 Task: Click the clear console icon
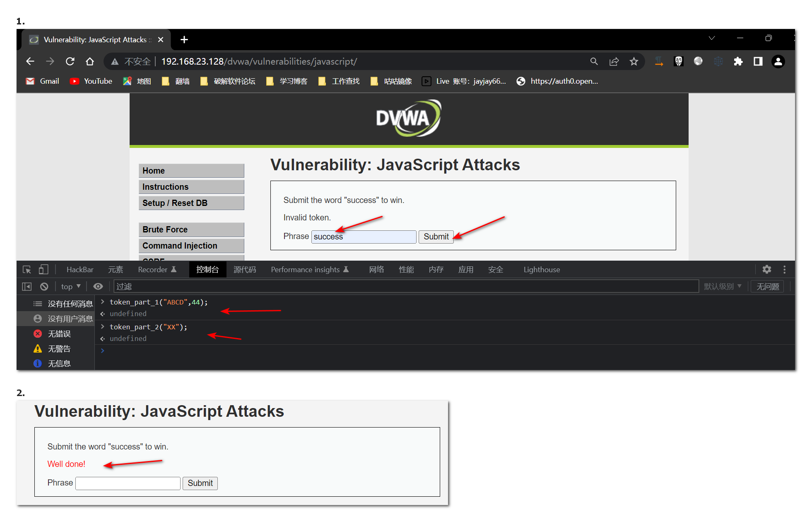(44, 287)
